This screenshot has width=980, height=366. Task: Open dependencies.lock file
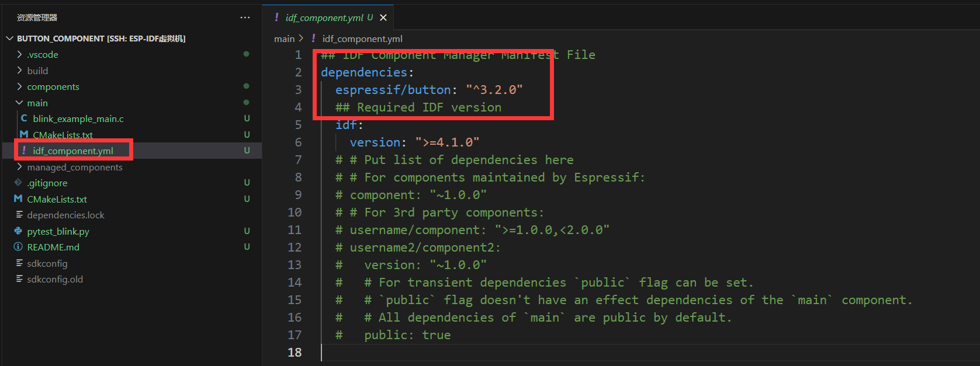pos(65,215)
